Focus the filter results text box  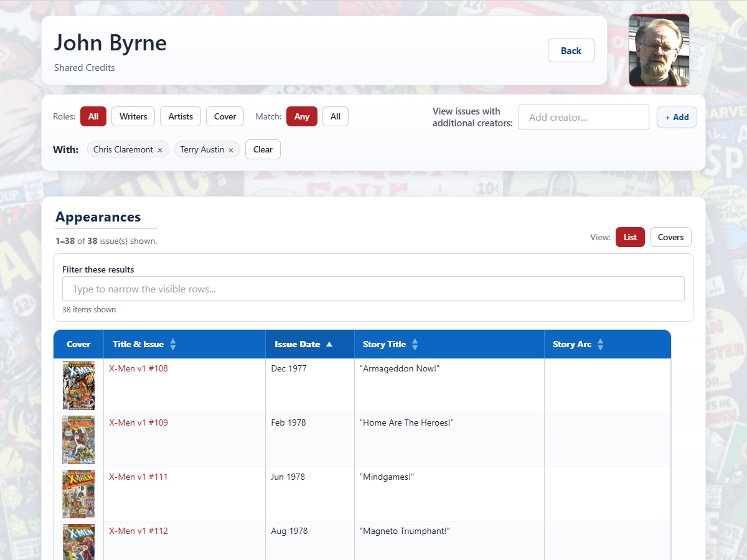coord(374,289)
